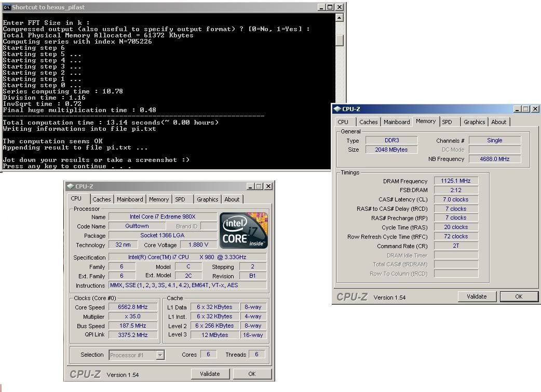The image size is (541, 392).
Task: Click the 2048 MBytes memory size value
Action: point(391,150)
